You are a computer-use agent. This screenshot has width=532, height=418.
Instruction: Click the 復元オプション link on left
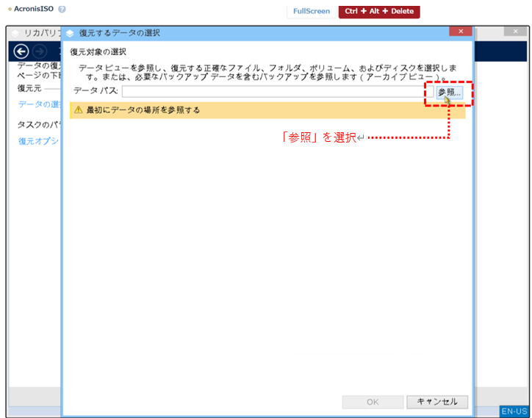[x=38, y=140]
